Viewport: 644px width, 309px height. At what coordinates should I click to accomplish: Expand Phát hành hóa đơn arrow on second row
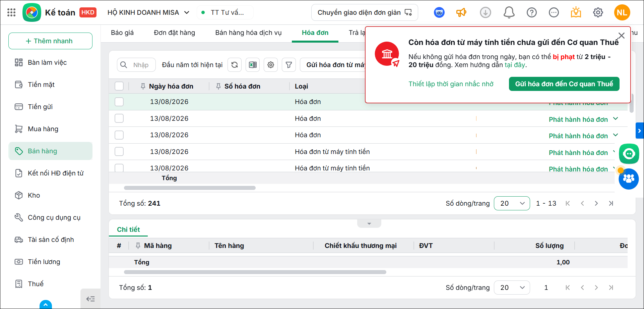[x=616, y=119]
